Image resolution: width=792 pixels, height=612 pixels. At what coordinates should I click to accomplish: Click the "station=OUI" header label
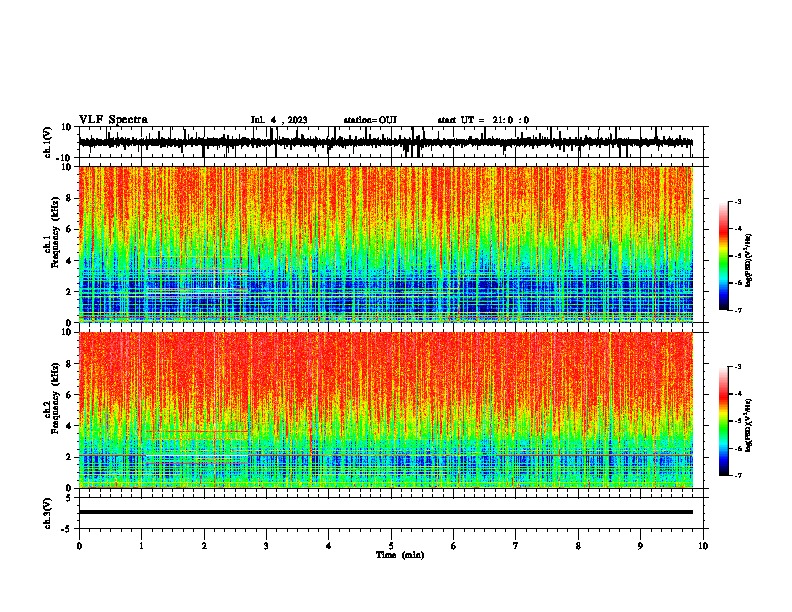(x=370, y=120)
